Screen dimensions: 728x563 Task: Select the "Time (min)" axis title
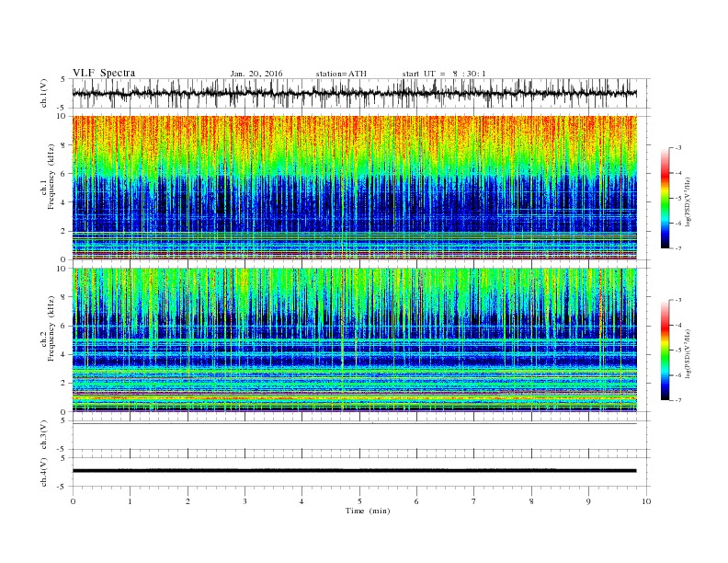pyautogui.click(x=368, y=511)
